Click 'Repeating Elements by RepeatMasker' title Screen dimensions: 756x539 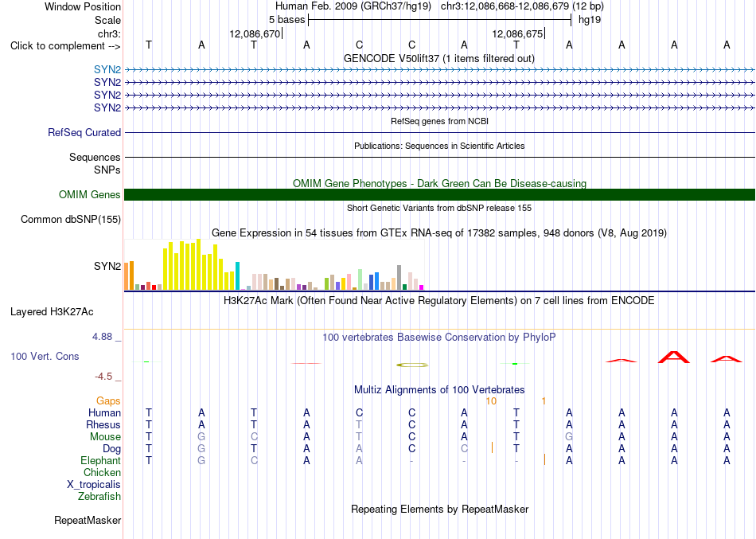pos(440,509)
